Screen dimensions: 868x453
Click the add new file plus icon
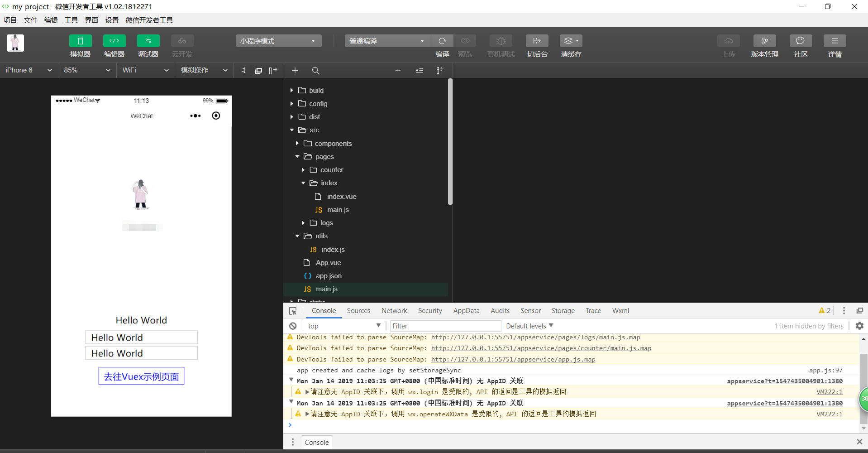(x=295, y=70)
